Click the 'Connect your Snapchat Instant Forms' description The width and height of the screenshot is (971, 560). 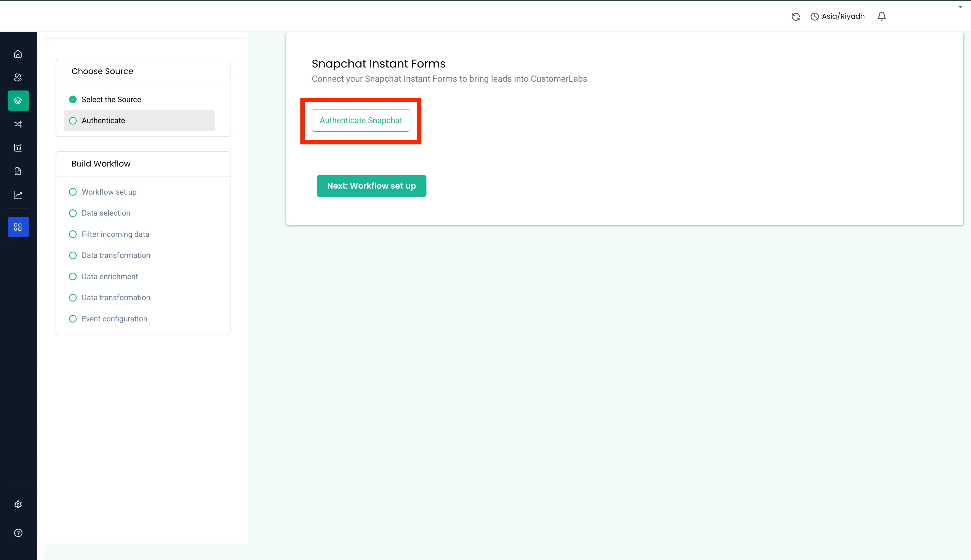click(449, 79)
